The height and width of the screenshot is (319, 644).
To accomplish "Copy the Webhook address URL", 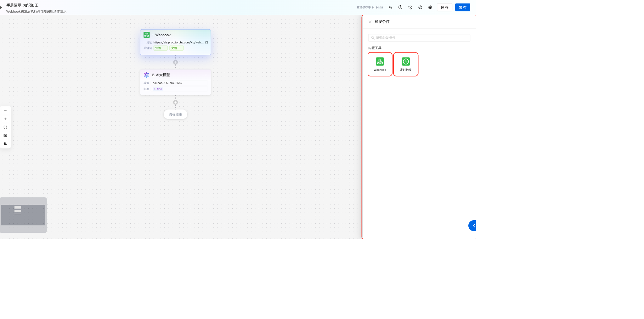I will [206, 42].
